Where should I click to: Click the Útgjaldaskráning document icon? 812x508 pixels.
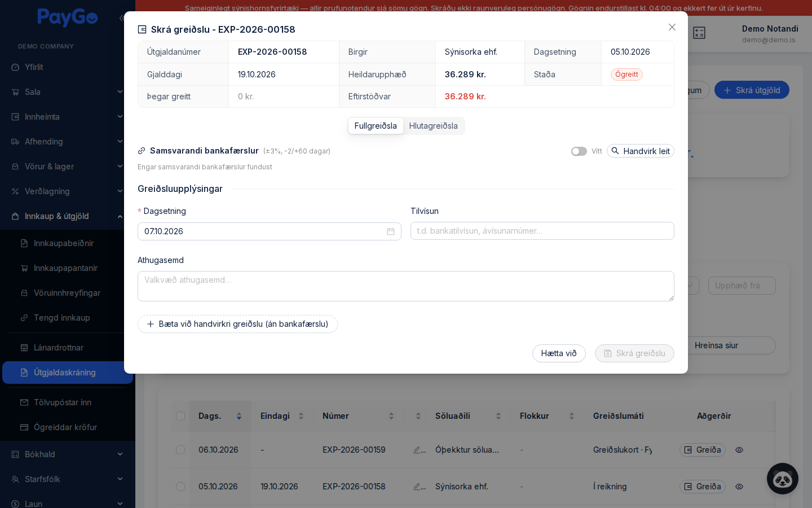(24, 373)
